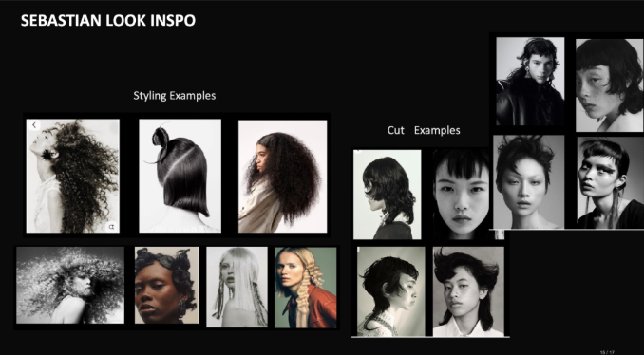
Task: Select the photo of the person in a white collar shirt
Action: click(x=468, y=291)
